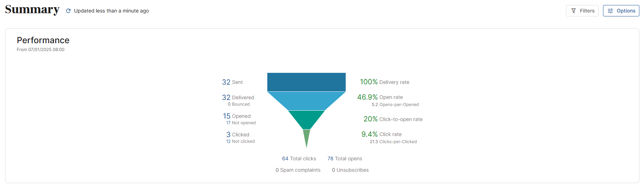This screenshot has width=644, height=186.
Task: Click the refresh icon beside the update status
Action: tap(68, 11)
